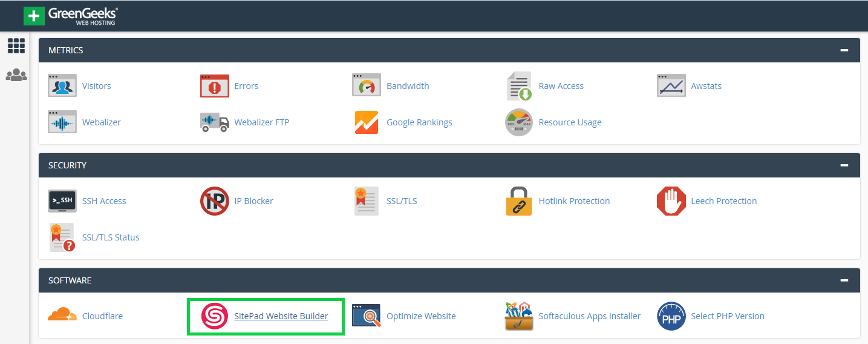Click the Errors warning icon
Viewport: 868px width, 344px height.
pos(215,86)
